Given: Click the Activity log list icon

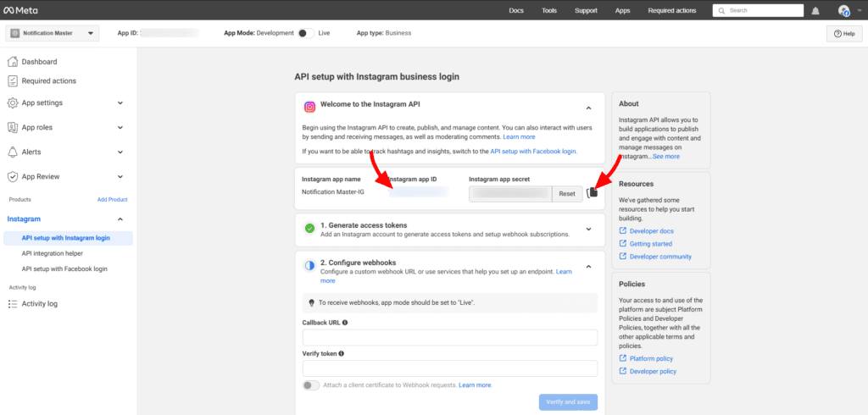Looking at the screenshot, I should pos(13,304).
